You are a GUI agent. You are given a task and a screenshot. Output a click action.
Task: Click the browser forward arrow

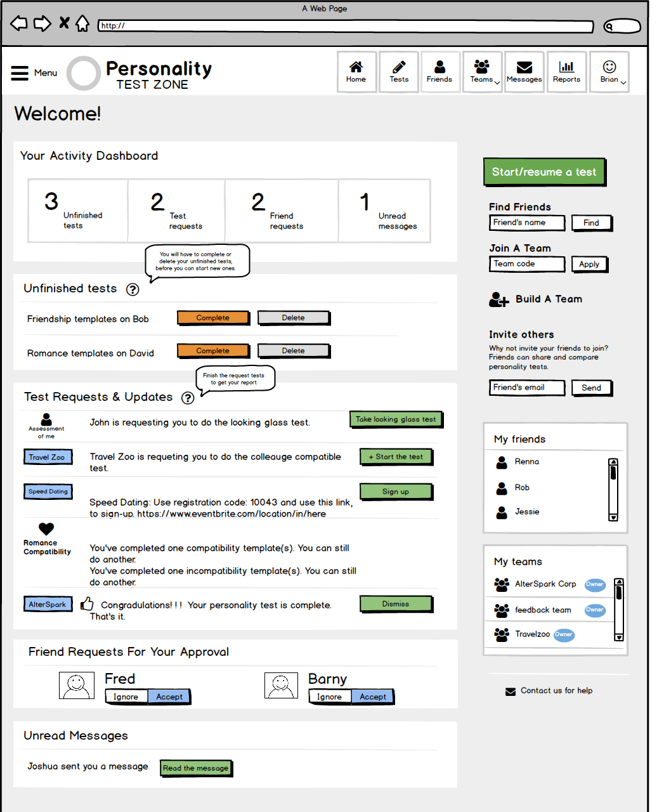(x=42, y=24)
